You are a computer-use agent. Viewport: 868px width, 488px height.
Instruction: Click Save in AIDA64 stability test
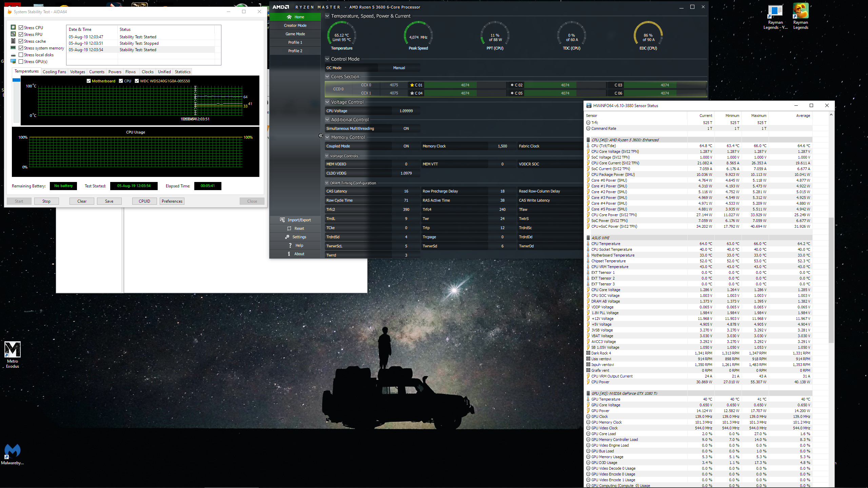click(109, 201)
